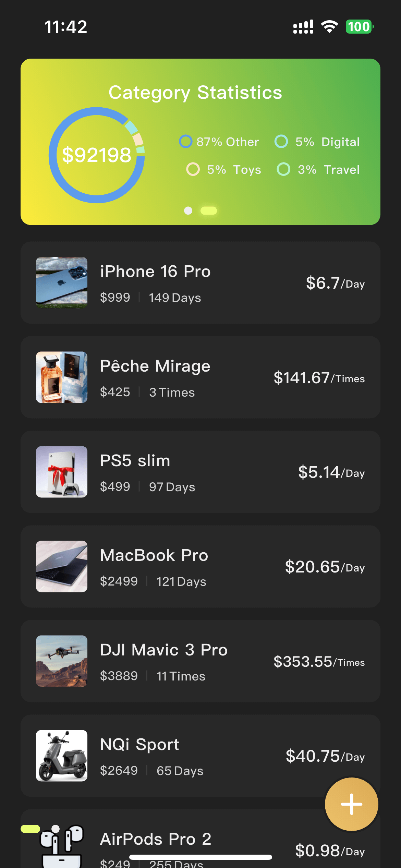The height and width of the screenshot is (868, 401).
Task: Switch to the first statistics page dot
Action: [188, 210]
